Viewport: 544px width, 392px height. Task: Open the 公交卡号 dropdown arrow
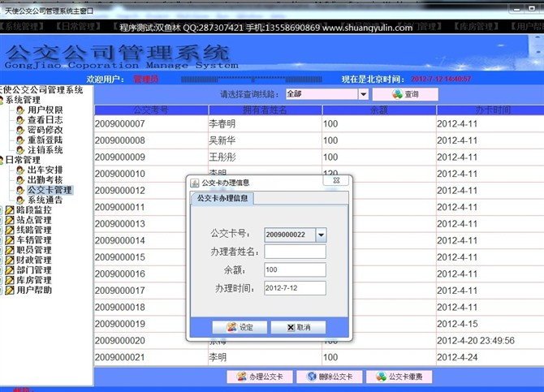tap(321, 235)
